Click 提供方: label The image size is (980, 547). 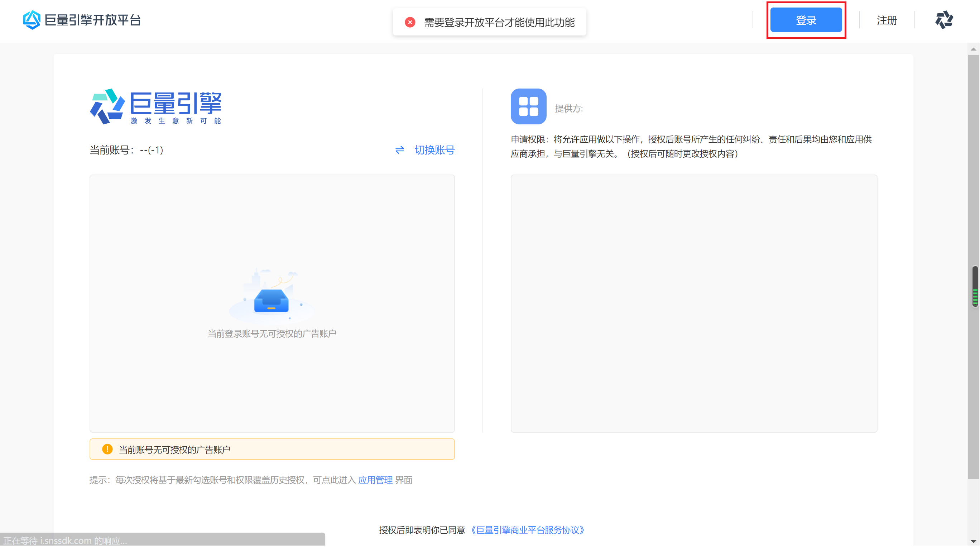pyautogui.click(x=569, y=109)
